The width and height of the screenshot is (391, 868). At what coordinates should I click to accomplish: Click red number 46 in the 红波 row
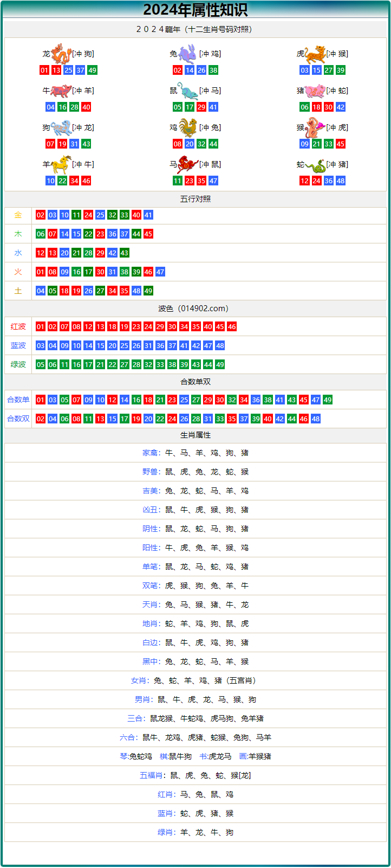(x=232, y=326)
